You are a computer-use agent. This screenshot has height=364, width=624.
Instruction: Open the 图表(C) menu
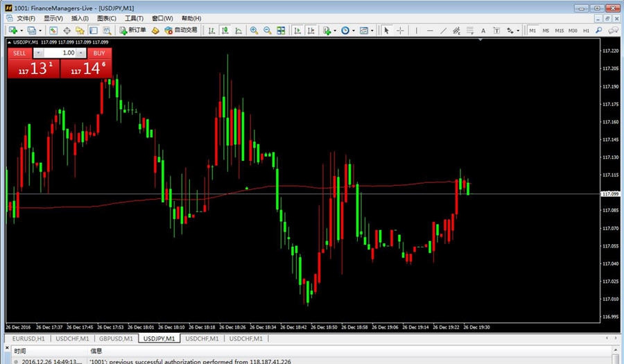(x=107, y=18)
